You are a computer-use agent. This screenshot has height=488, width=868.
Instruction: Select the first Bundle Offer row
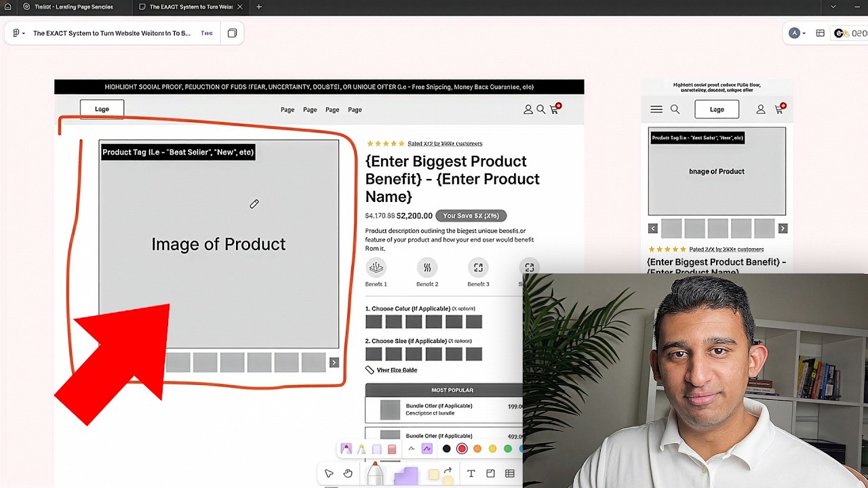(444, 410)
